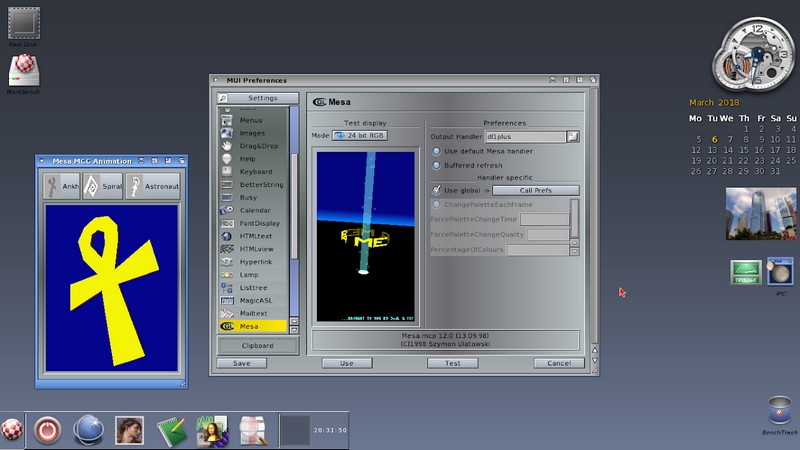Enable Use default Mesa handler option
Viewport: 800px width, 450px height.
tap(436, 151)
